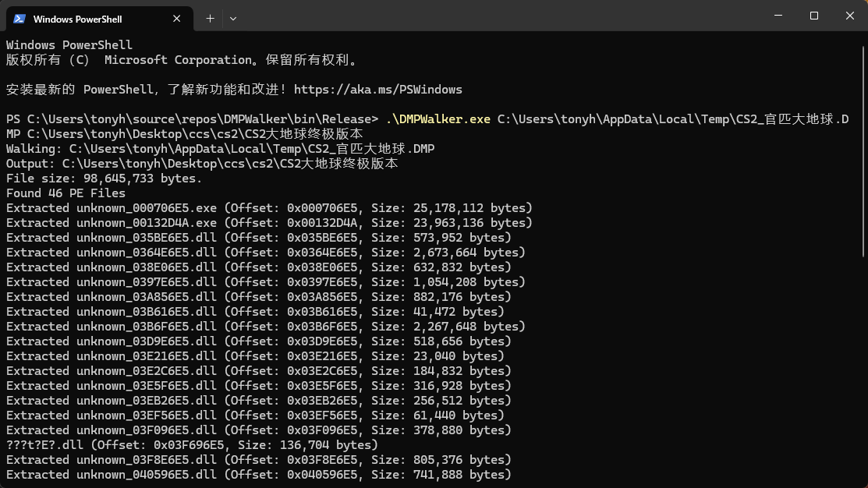This screenshot has height=488, width=868.
Task: Click the Microsoft Corporation copyright line
Action: (x=183, y=60)
